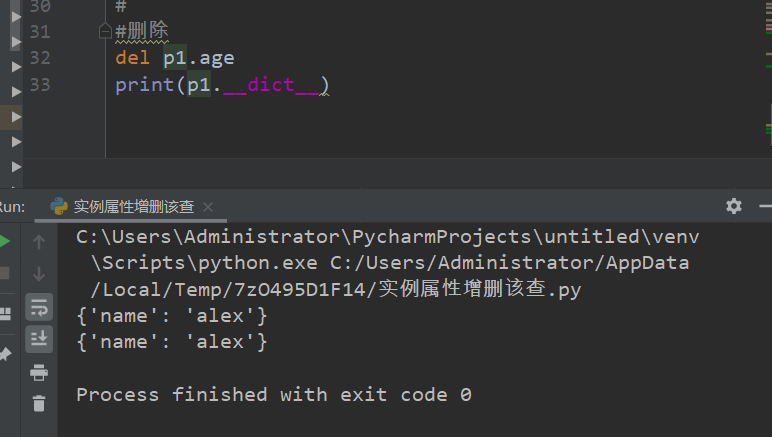Viewport: 772px width, 437px height.
Task: Rerun the script with green play icon
Action: point(4,241)
